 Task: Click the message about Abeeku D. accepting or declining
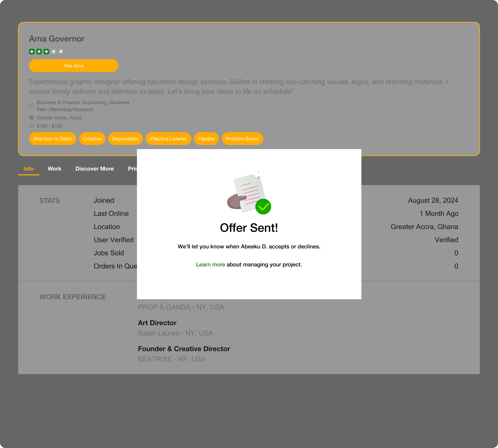249,247
